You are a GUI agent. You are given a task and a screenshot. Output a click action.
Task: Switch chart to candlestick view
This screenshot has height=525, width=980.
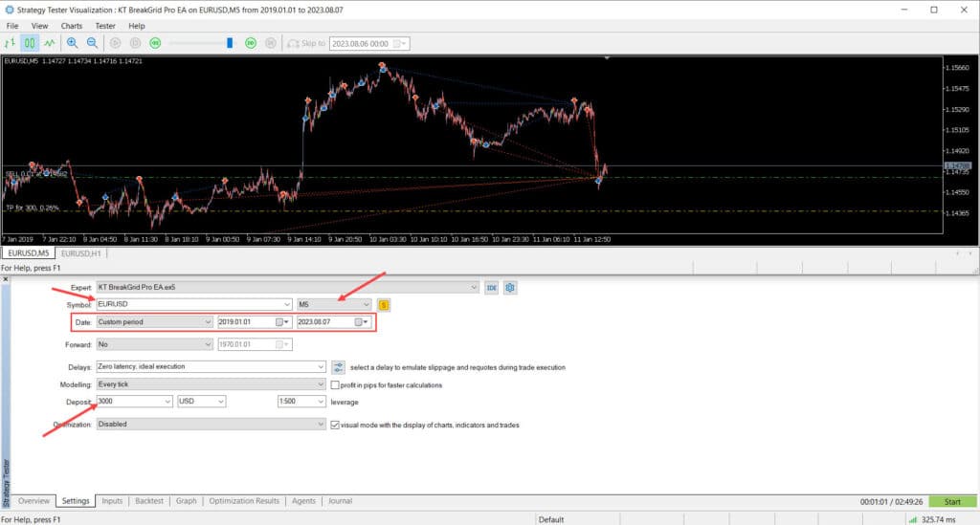click(x=30, y=43)
